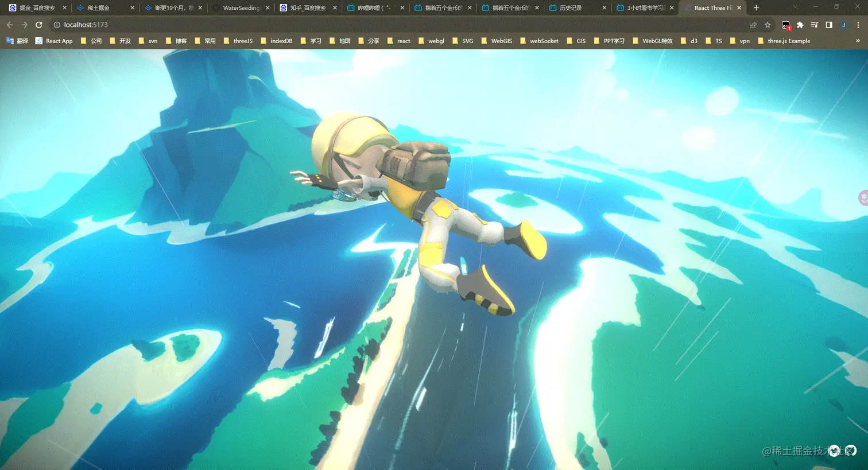This screenshot has height=470, width=868.
Task: Open a new tab with the plus button
Action: 756,8
